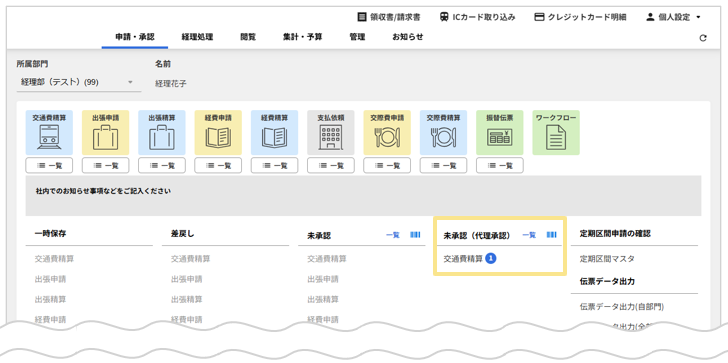
Task: Open the green 振替伝票 tile
Action: tap(500, 132)
